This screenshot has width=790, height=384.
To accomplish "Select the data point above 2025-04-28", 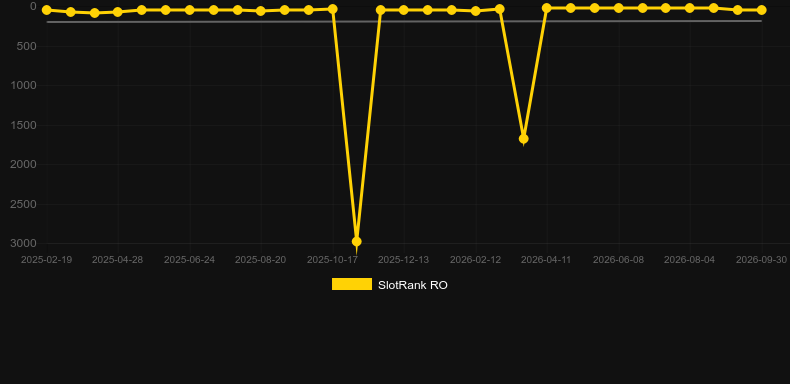I will point(118,12).
